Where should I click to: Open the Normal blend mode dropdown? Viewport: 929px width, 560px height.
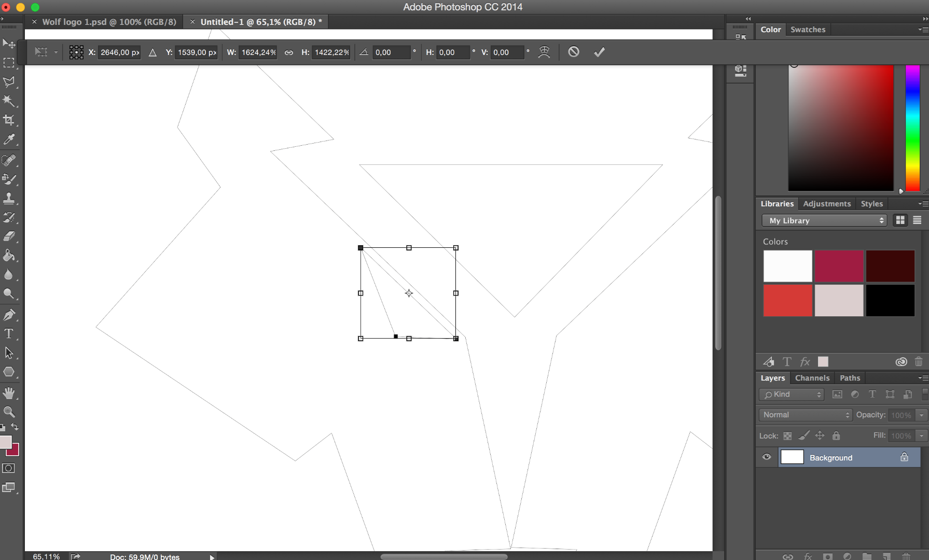click(x=806, y=415)
